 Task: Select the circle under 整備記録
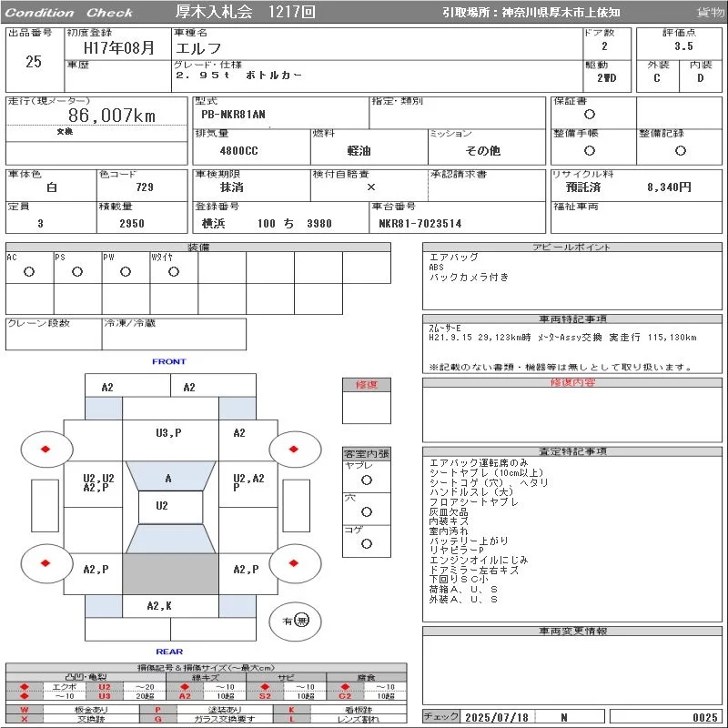pyautogui.click(x=681, y=150)
